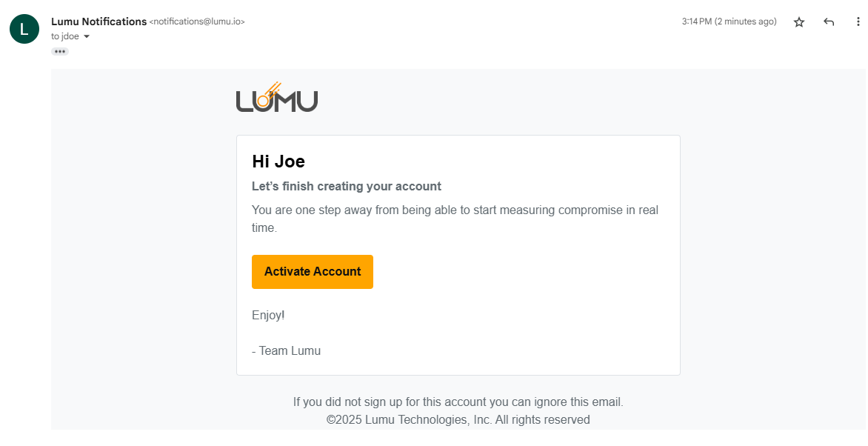The height and width of the screenshot is (446, 868).
Task: Click the orange comet in Lumu logo
Action: [x=268, y=93]
